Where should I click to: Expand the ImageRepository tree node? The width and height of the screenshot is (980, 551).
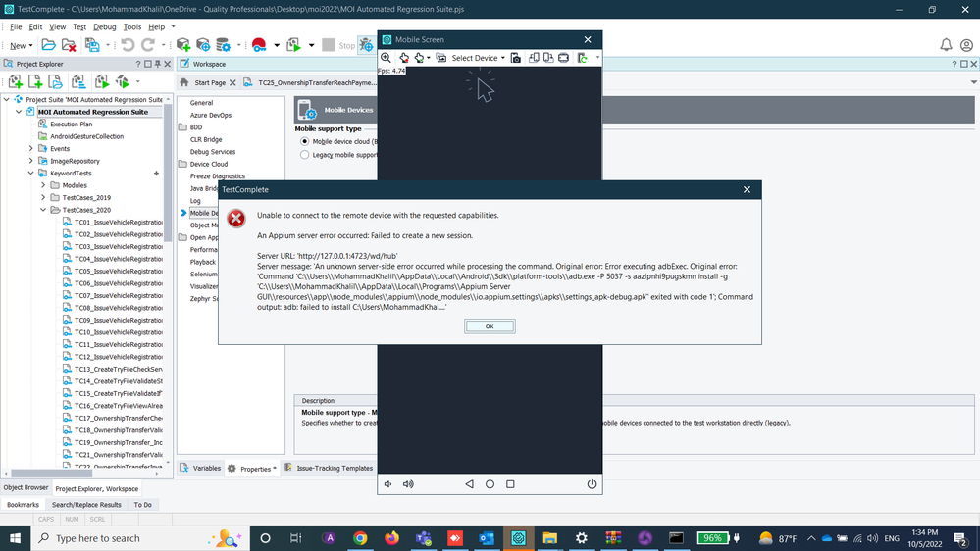[31, 161]
